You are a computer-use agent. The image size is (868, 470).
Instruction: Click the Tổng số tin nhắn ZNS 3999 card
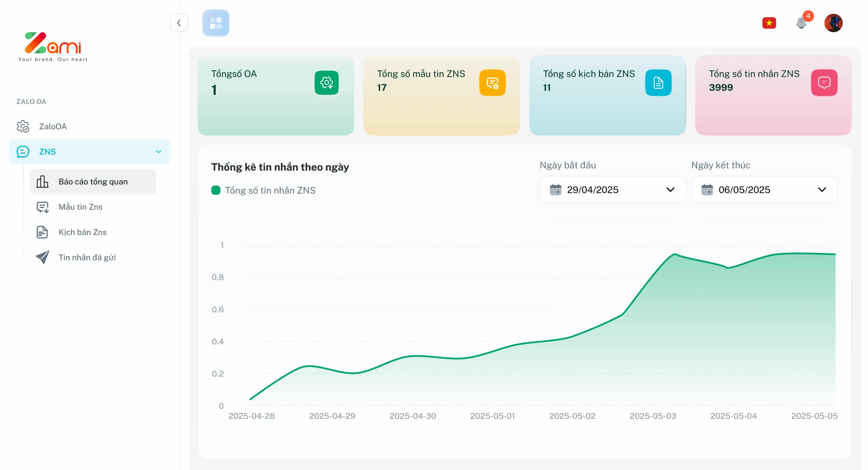773,95
